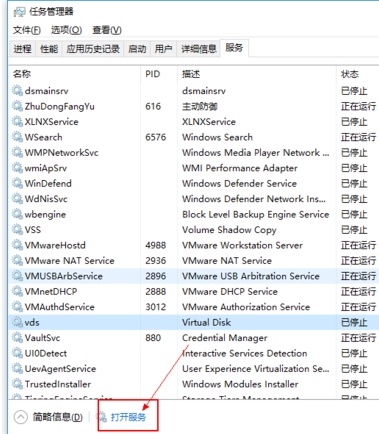Click gear icon beside XLNXService
Viewport: 379px width, 434px height.
coord(17,121)
